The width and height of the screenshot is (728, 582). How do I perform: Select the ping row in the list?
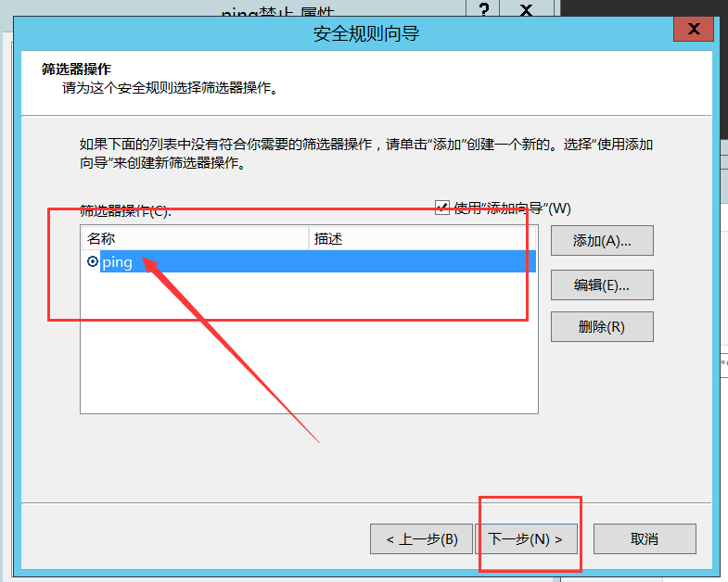(309, 261)
